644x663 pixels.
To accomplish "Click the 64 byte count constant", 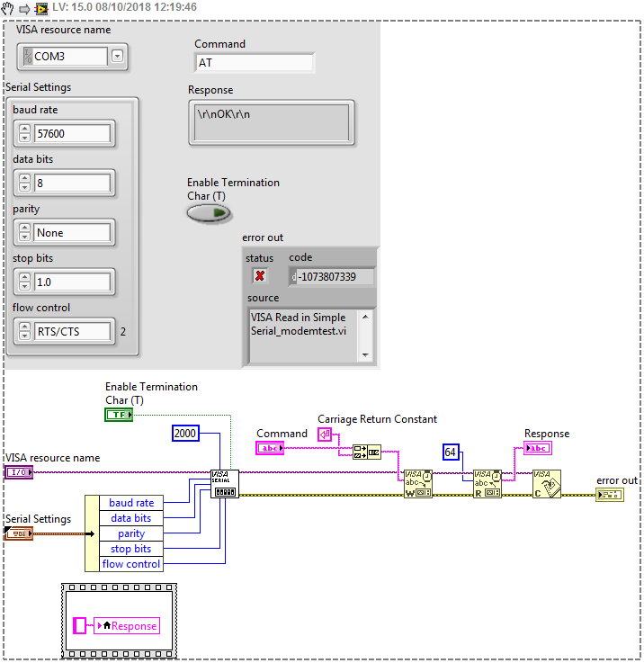I will pyautogui.click(x=451, y=452).
